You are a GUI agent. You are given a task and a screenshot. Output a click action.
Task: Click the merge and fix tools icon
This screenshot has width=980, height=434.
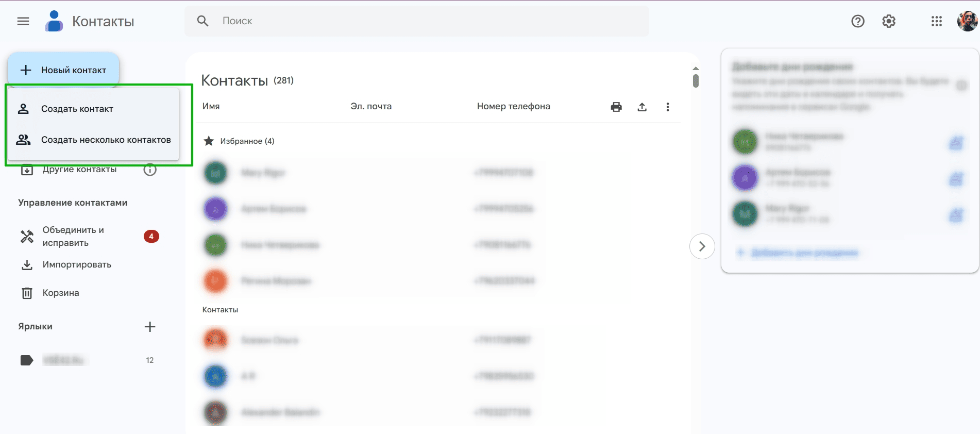coord(27,237)
